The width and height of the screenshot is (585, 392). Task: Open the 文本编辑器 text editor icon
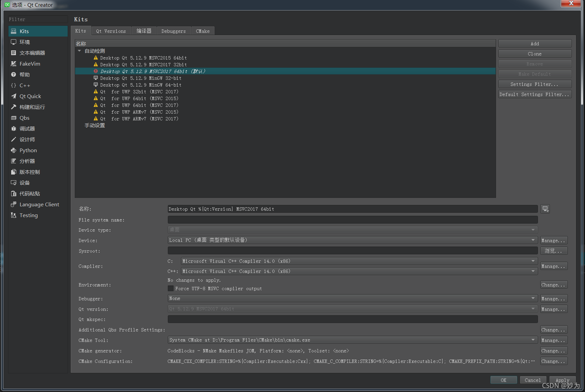14,53
